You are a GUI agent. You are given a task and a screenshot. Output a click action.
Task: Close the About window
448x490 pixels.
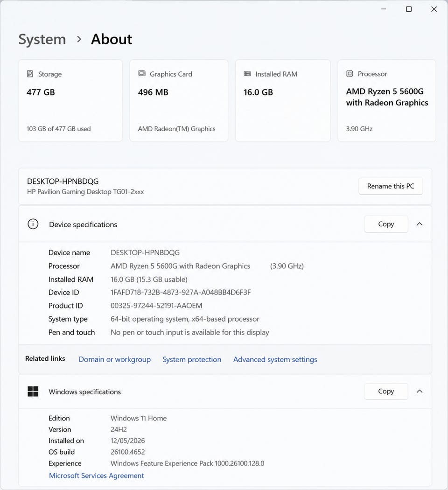pos(434,9)
